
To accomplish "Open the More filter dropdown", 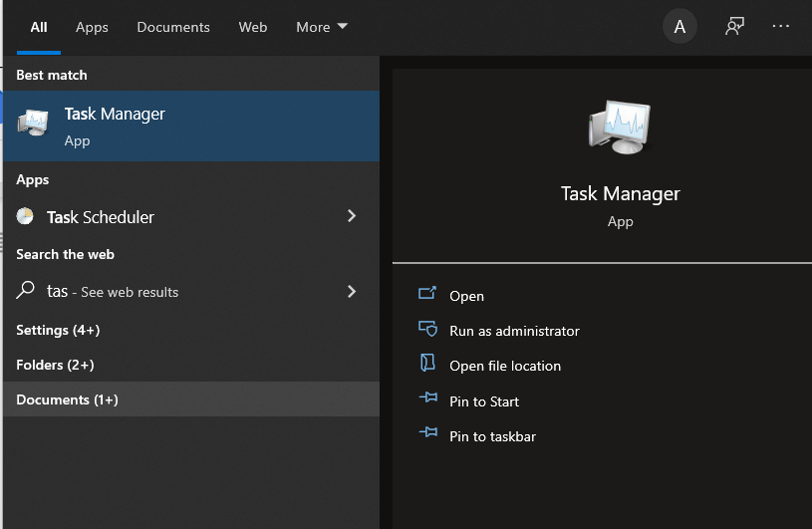I will tap(322, 27).
